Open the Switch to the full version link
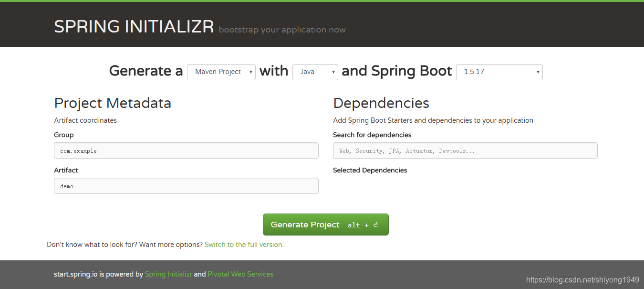The height and width of the screenshot is (289, 644). click(244, 245)
